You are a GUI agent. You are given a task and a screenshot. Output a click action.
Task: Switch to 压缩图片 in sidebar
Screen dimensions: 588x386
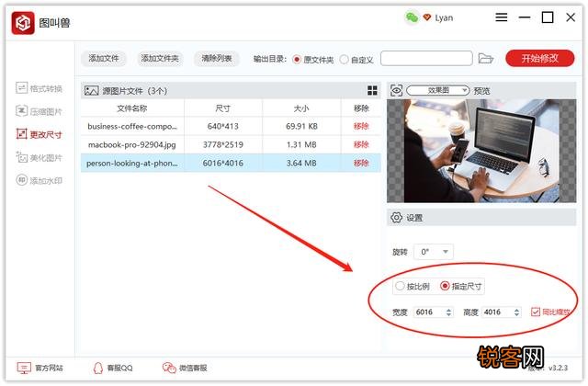click(x=39, y=111)
